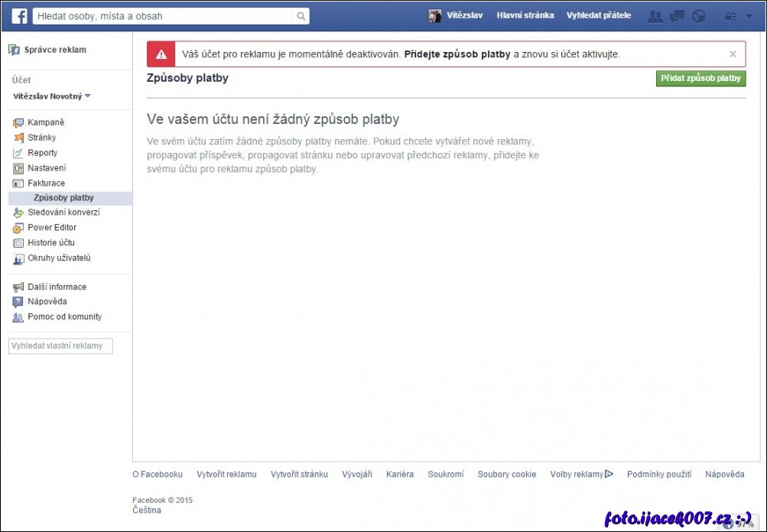Open the messages icon in top bar
Viewport: 767px width, 532px height.
pyautogui.click(x=677, y=16)
